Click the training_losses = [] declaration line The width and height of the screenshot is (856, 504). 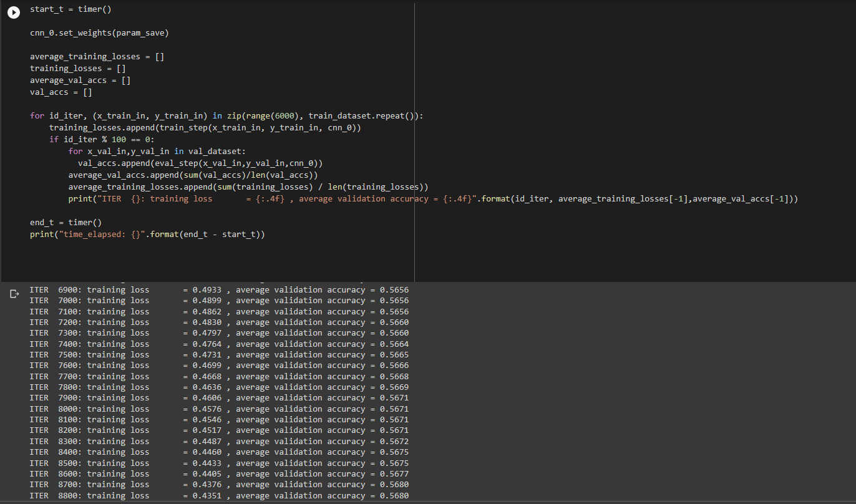pyautogui.click(x=77, y=68)
